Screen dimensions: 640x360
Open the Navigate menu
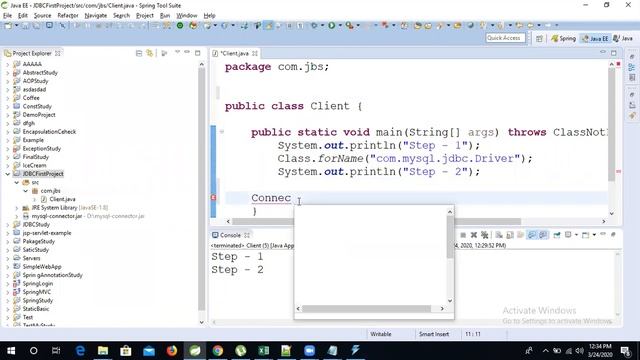point(96,16)
